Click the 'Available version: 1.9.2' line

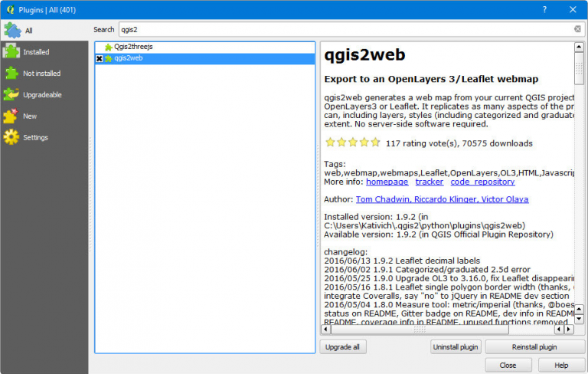point(439,235)
